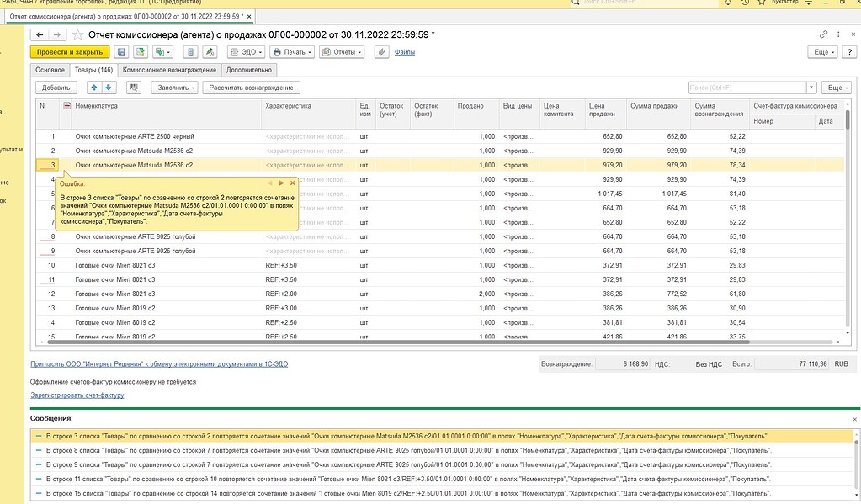Screen dimensions: 861x504
Task: Open help with the question mark button
Action: tap(849, 52)
